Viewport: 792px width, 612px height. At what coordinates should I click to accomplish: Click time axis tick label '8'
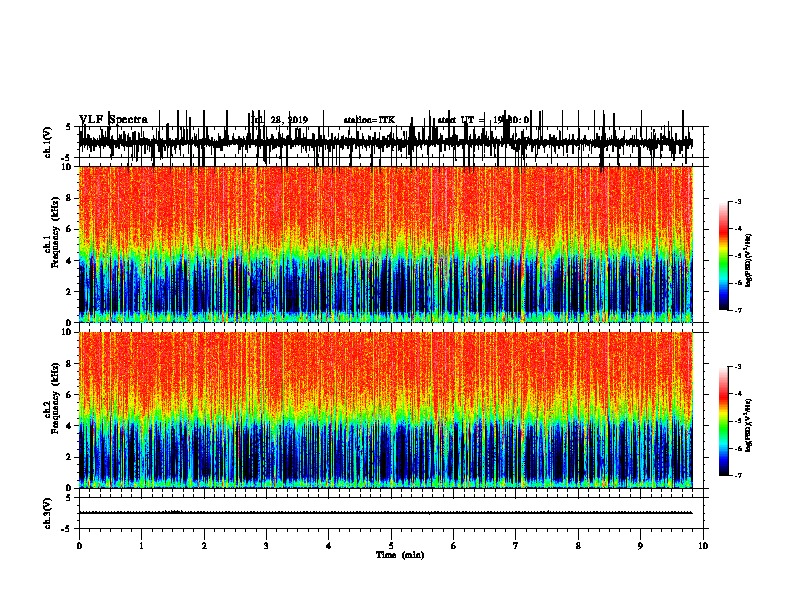(578, 546)
